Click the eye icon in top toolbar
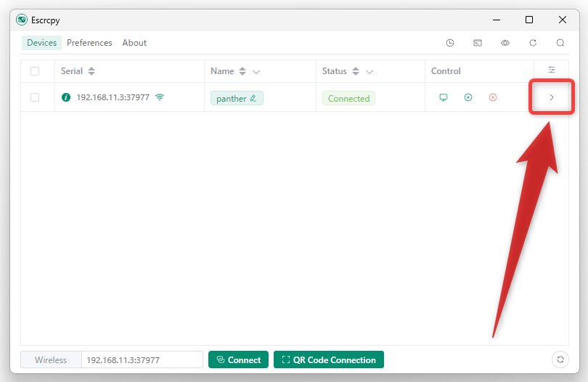This screenshot has height=382, width=588. [x=505, y=43]
